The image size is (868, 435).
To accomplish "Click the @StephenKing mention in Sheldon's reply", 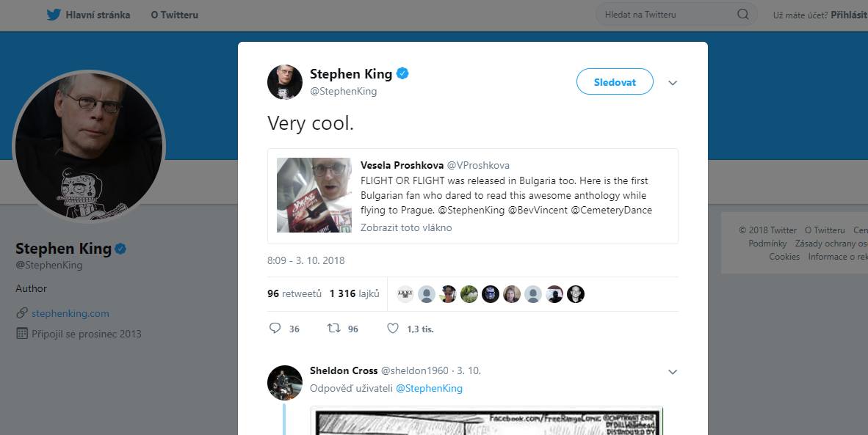I will tap(429, 388).
